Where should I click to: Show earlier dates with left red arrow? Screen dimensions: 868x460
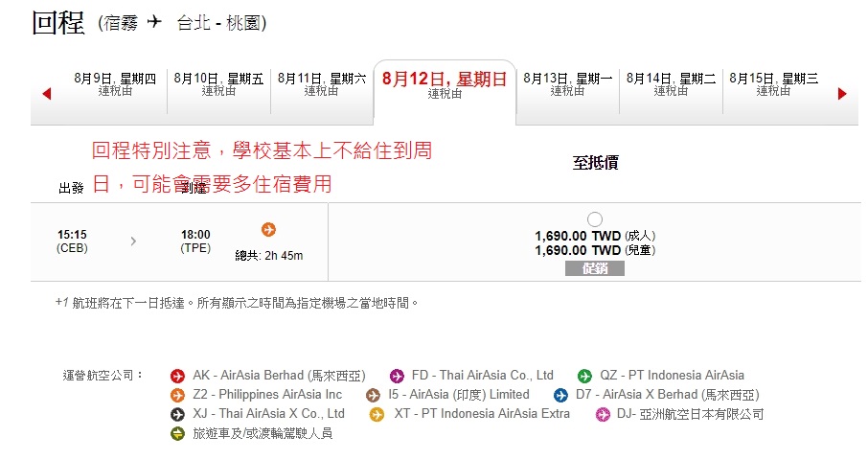coord(46,94)
